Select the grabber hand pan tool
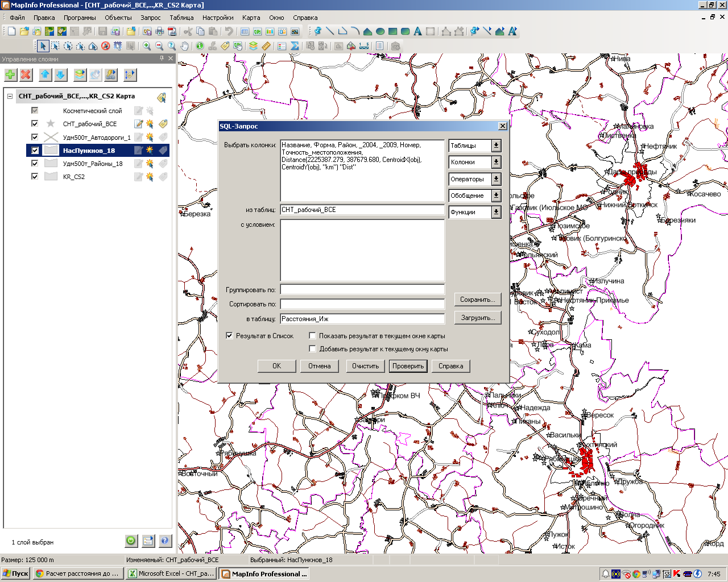The height and width of the screenshot is (582, 728). (x=185, y=46)
